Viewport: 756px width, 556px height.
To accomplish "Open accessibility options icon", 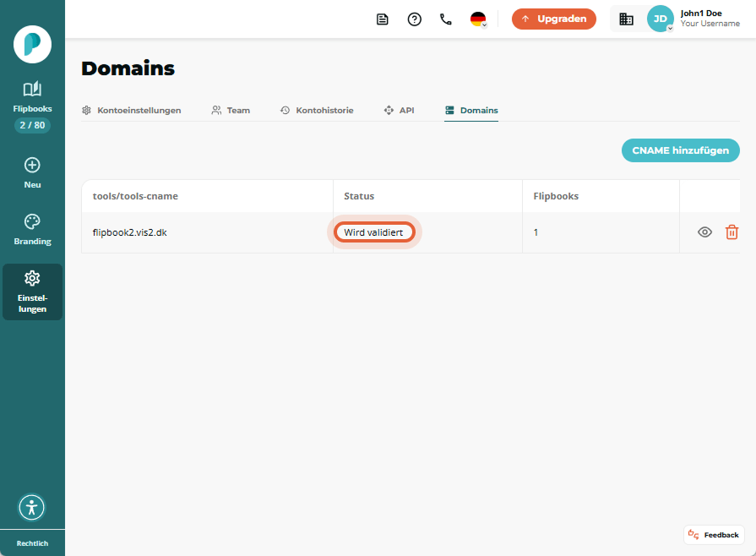I will point(32,507).
